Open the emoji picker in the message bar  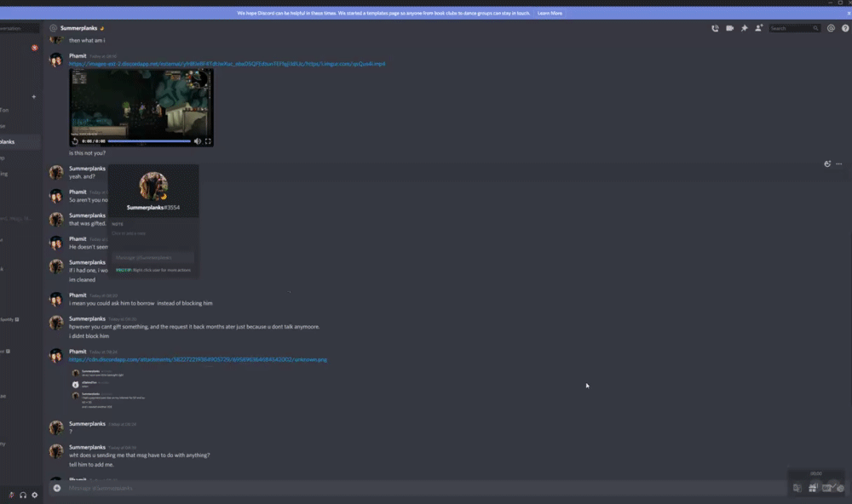(841, 489)
